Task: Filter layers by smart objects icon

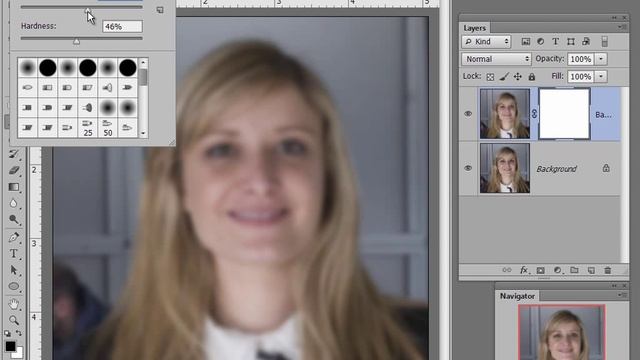Action: 586,42
